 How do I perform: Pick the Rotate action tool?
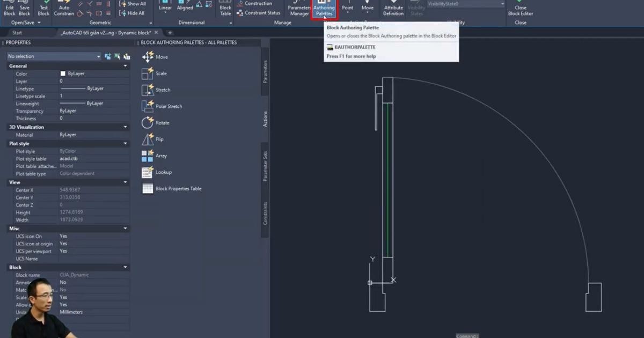click(x=161, y=122)
